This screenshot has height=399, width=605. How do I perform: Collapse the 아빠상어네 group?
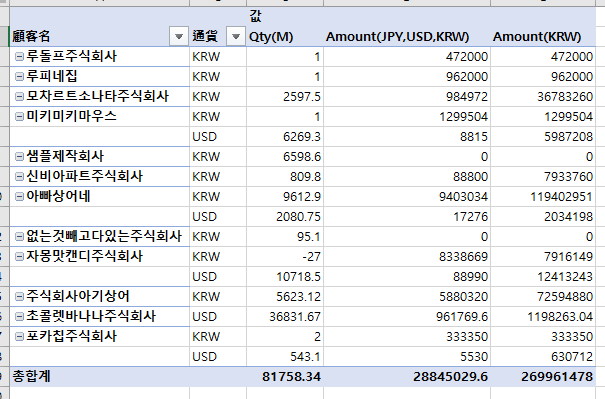19,196
